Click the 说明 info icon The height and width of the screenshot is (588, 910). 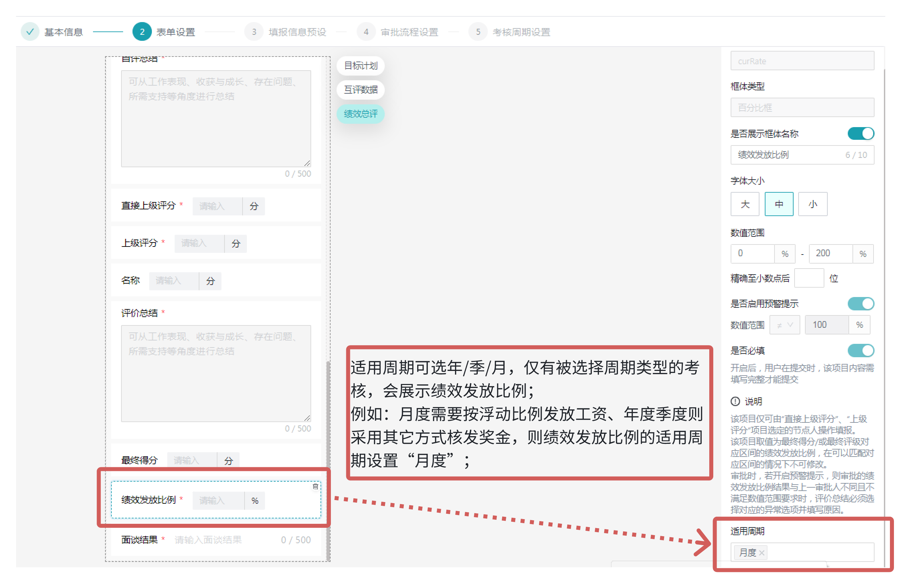point(735,401)
